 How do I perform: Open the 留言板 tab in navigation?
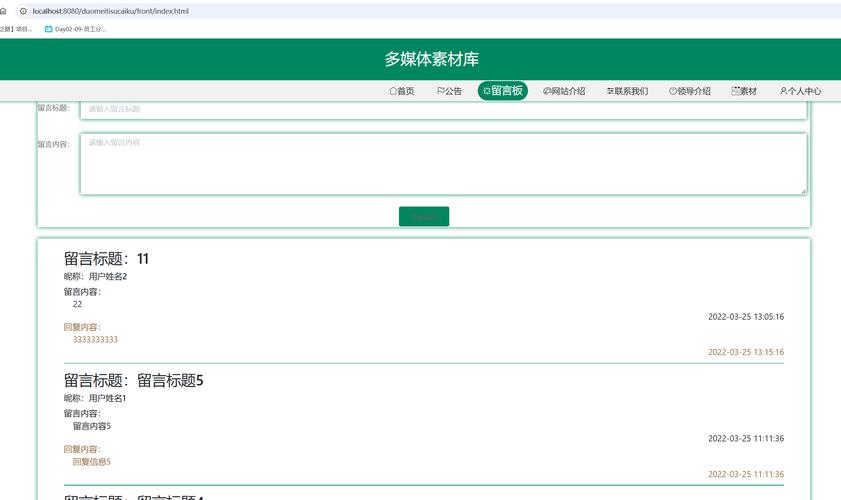pos(502,91)
